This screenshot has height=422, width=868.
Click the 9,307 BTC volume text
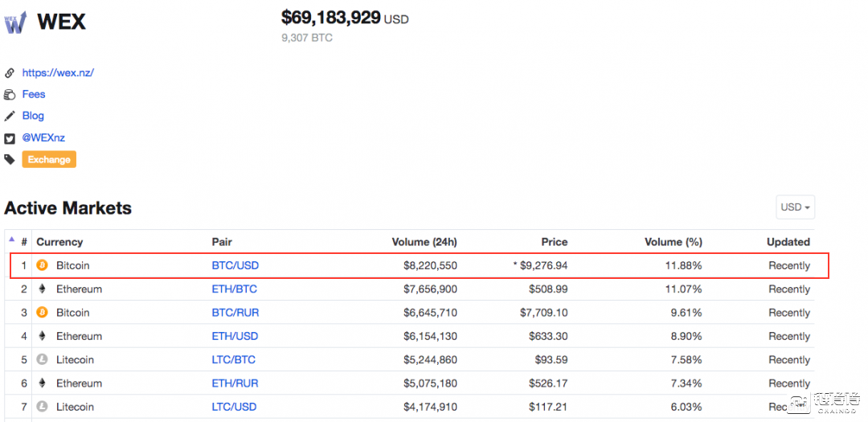coord(307,39)
